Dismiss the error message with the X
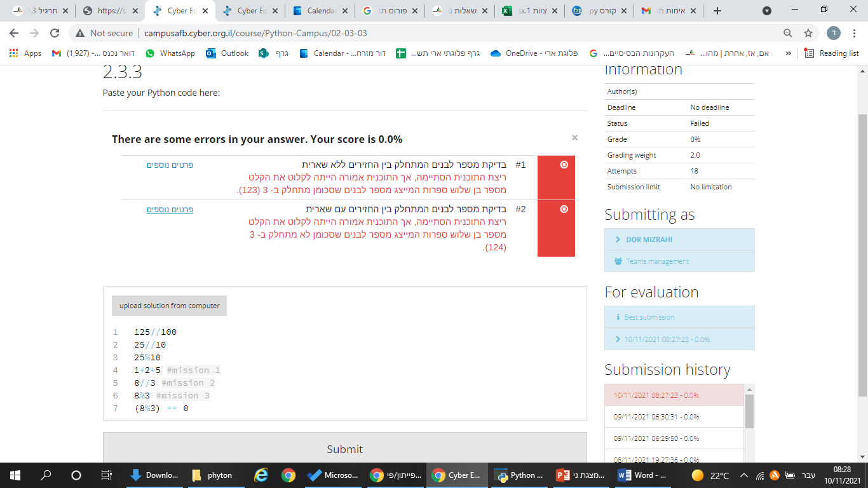This screenshot has height=488, width=868. click(574, 137)
